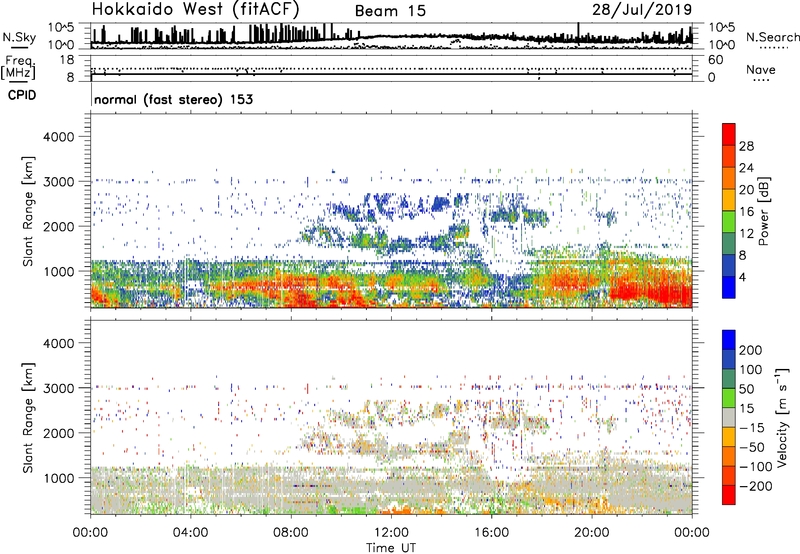This screenshot has width=800, height=554.
Task: Click the '12:00' time axis label
Action: click(391, 533)
